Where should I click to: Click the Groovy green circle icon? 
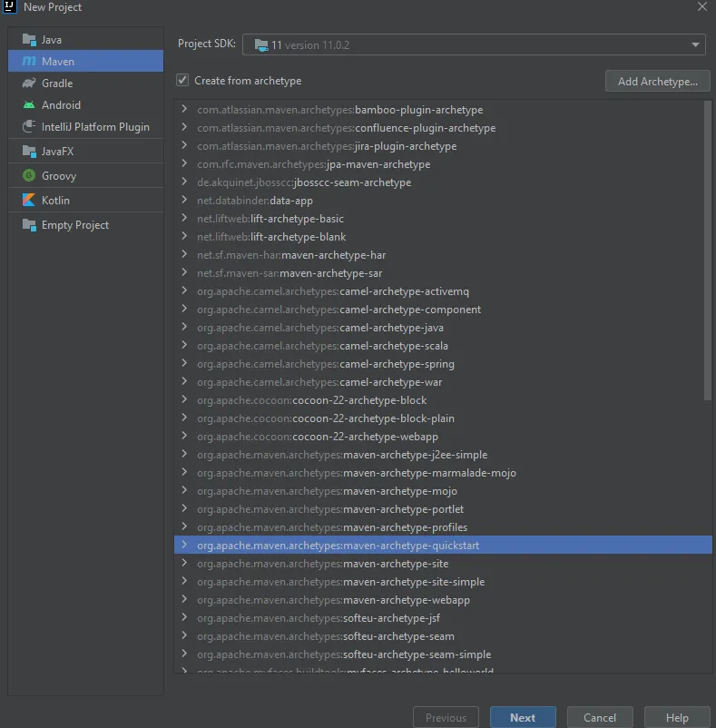pos(29,175)
